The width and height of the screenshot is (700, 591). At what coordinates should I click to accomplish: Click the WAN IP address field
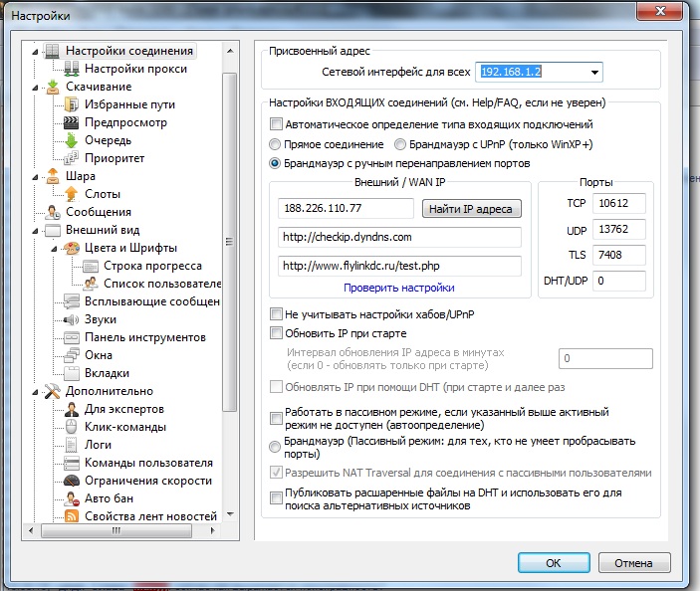[346, 208]
